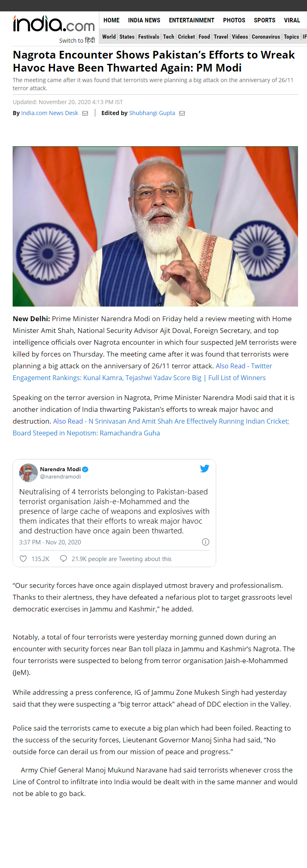The width and height of the screenshot is (307, 868).
Task: Open the Shubhangi Gupta editor link
Action: 152,113
